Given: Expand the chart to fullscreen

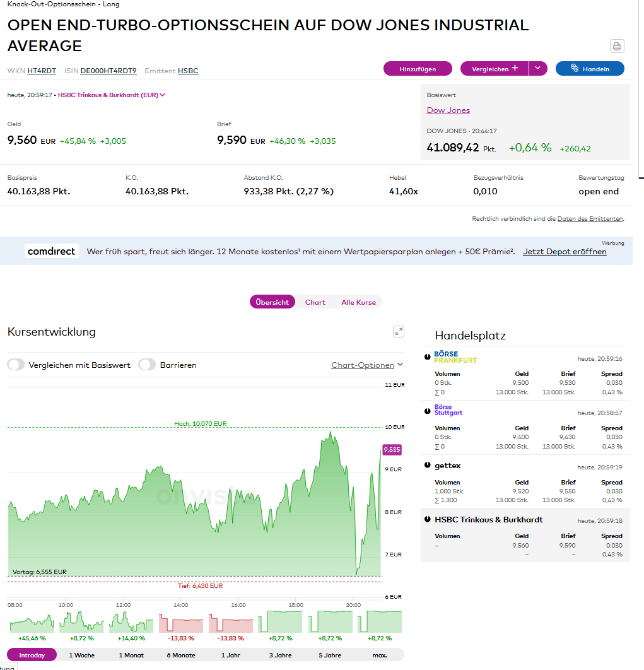Looking at the screenshot, I should pos(398,332).
